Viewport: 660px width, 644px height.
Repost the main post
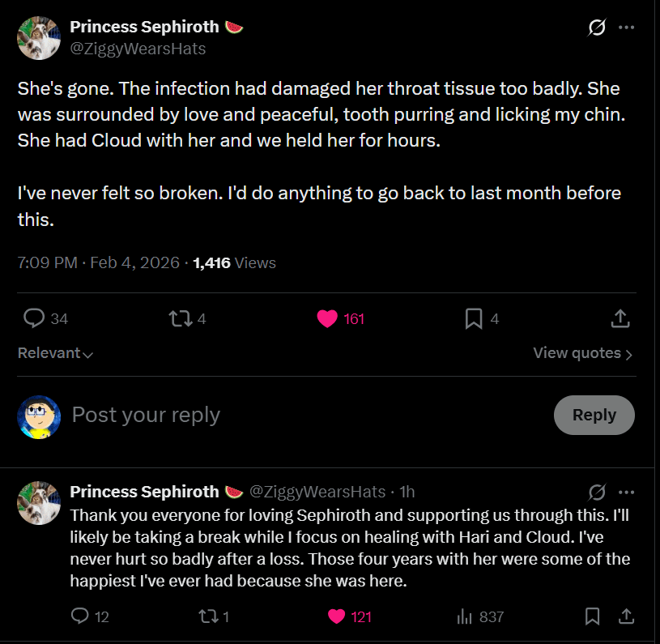[180, 318]
